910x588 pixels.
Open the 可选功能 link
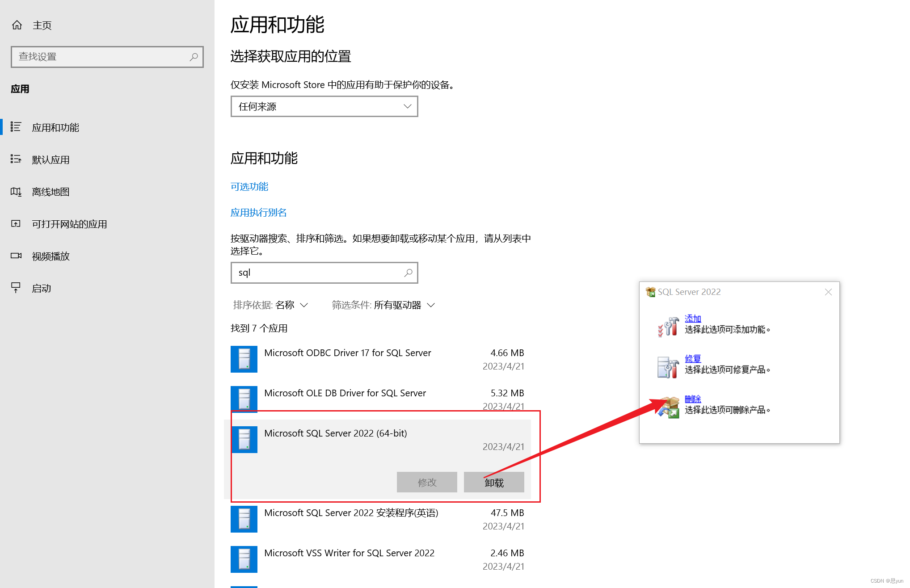pyautogui.click(x=249, y=186)
